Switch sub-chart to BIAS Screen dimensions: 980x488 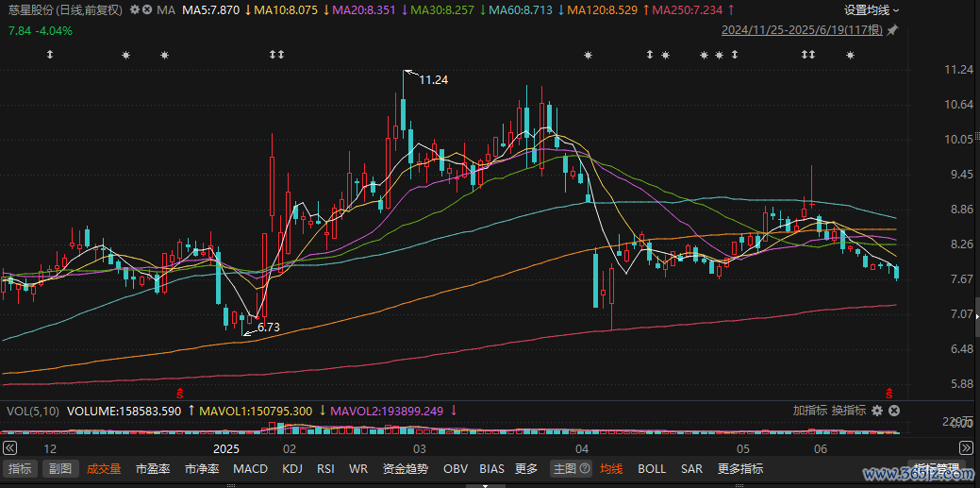coord(491,468)
